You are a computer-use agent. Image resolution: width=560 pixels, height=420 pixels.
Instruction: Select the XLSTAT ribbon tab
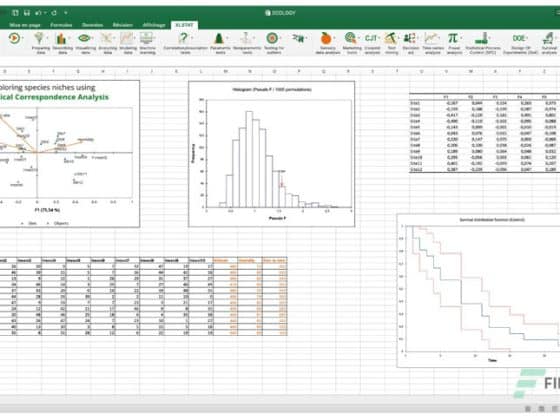pos(184,25)
